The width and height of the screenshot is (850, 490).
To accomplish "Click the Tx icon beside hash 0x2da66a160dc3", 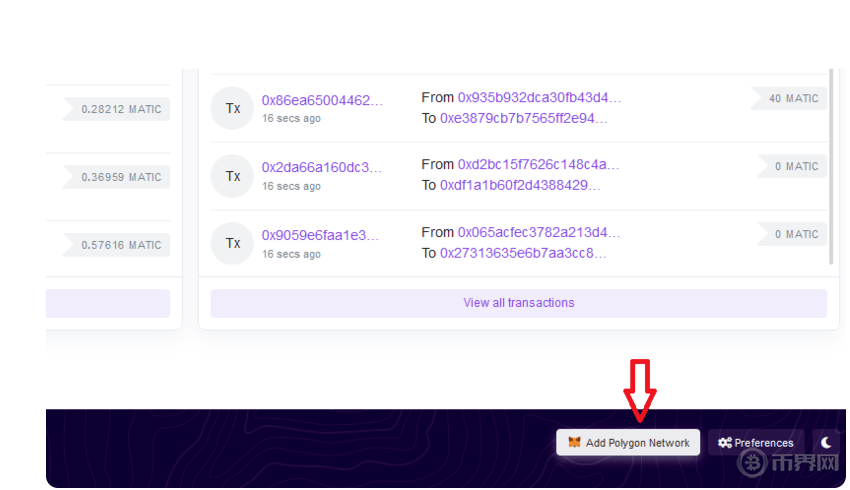I will click(x=232, y=176).
